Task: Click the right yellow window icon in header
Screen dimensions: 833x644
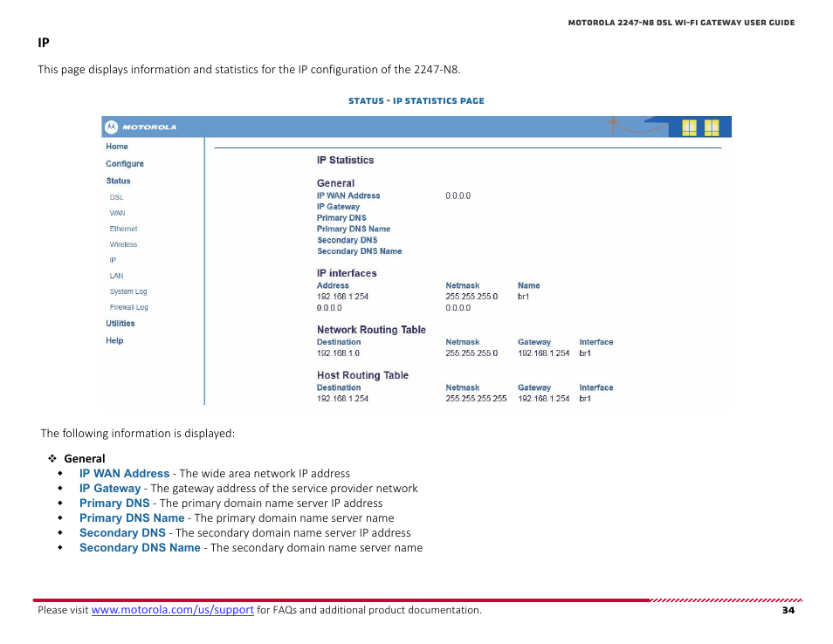Action: 712,127
